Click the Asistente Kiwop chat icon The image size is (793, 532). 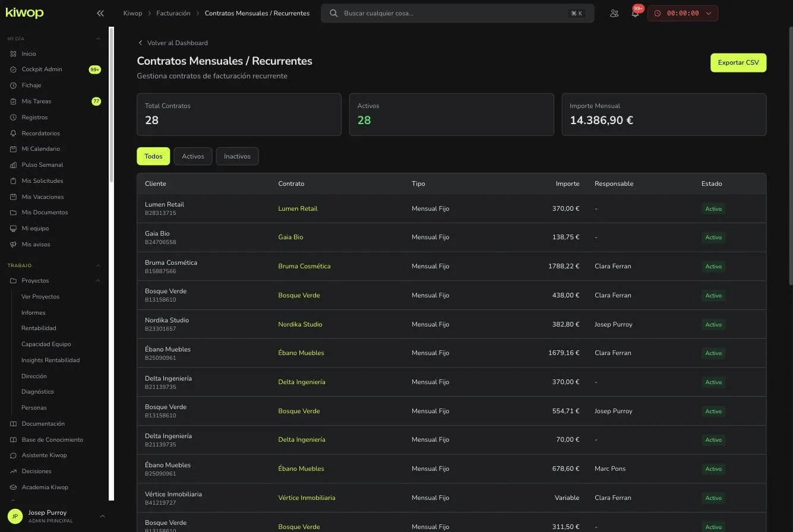pyautogui.click(x=13, y=455)
